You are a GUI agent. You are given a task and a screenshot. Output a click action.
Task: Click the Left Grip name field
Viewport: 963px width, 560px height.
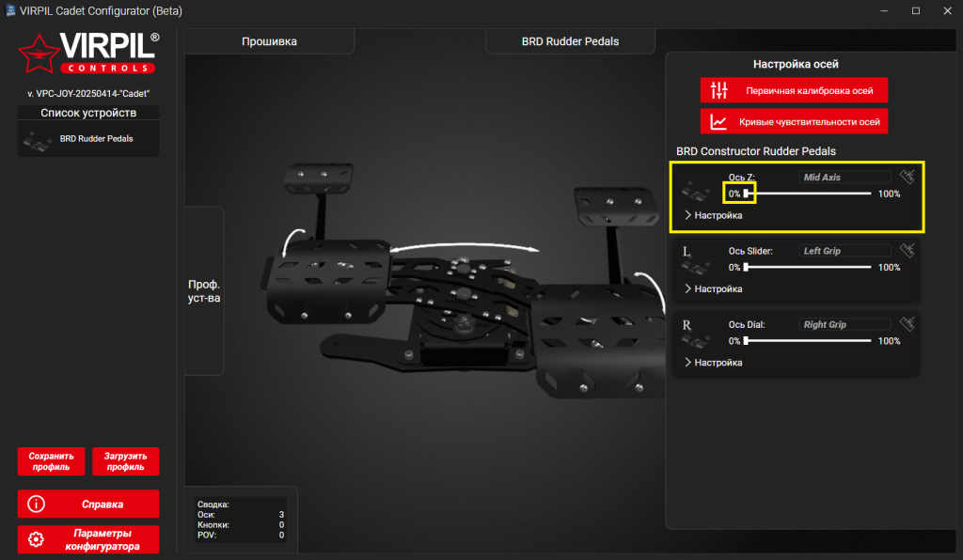tap(845, 251)
